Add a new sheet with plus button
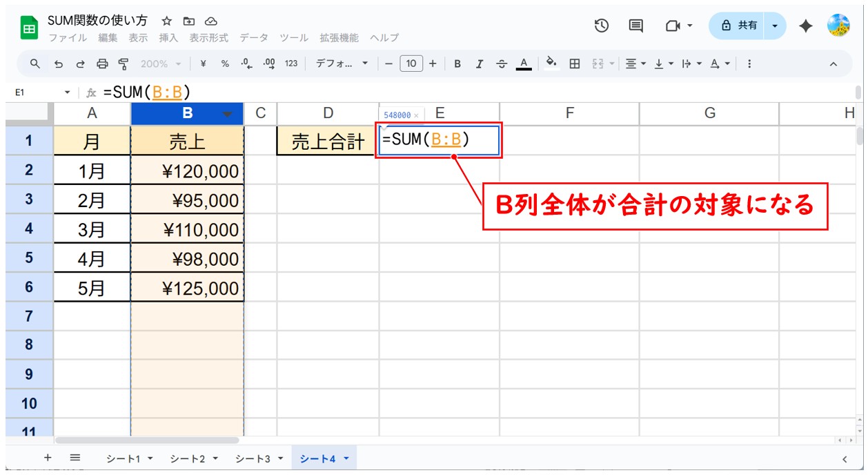Screen dimensions: 868x475 coord(48,458)
